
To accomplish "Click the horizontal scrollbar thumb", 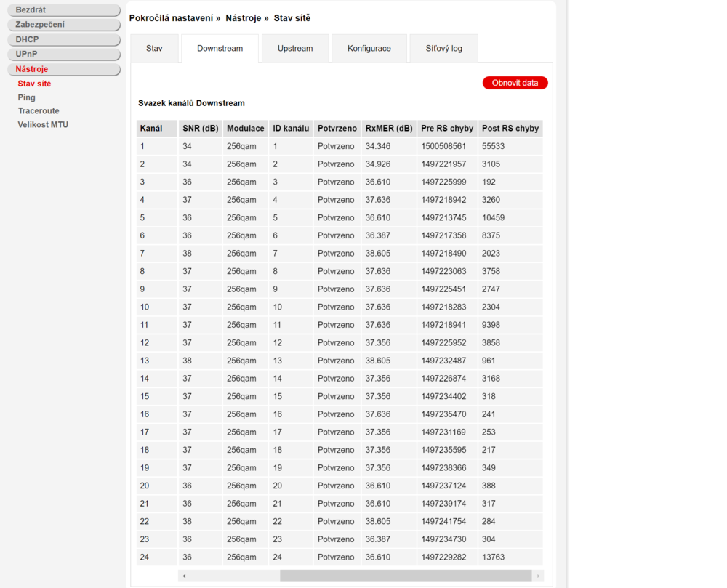I will tap(406, 576).
